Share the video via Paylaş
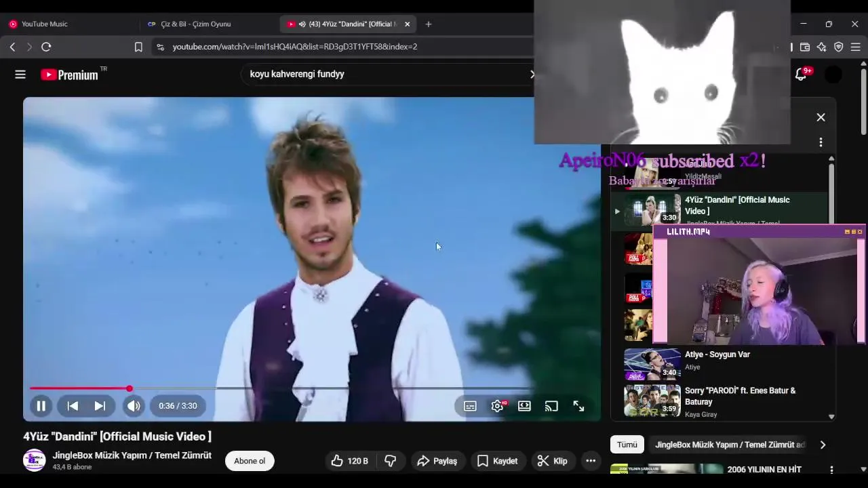 [x=437, y=461]
